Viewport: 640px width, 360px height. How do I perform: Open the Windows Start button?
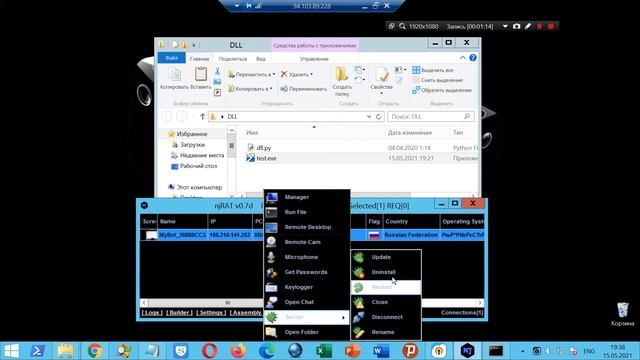11,351
